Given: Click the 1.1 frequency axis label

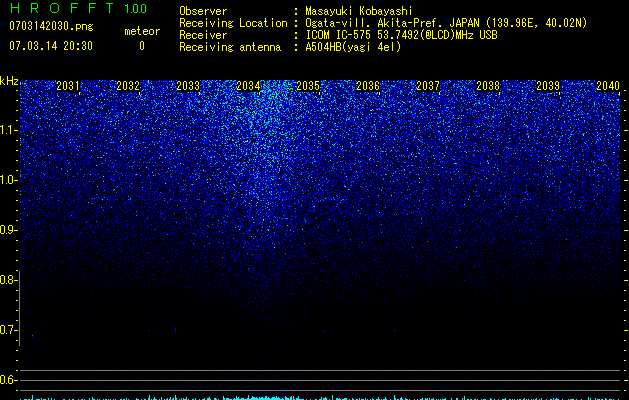Looking at the screenshot, I should pyautogui.click(x=8, y=130).
